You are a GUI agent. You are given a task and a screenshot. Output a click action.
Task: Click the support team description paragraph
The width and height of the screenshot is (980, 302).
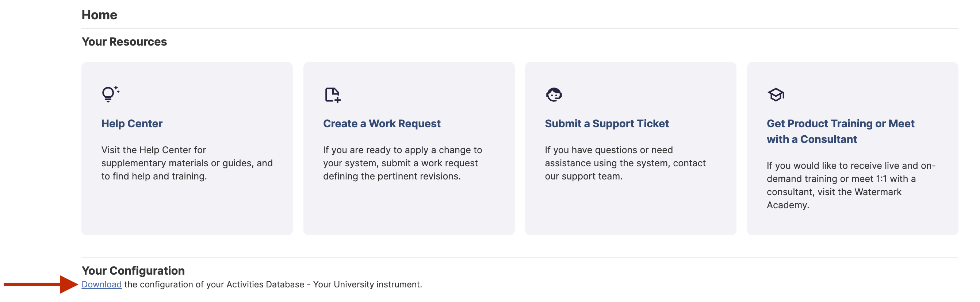tap(625, 163)
